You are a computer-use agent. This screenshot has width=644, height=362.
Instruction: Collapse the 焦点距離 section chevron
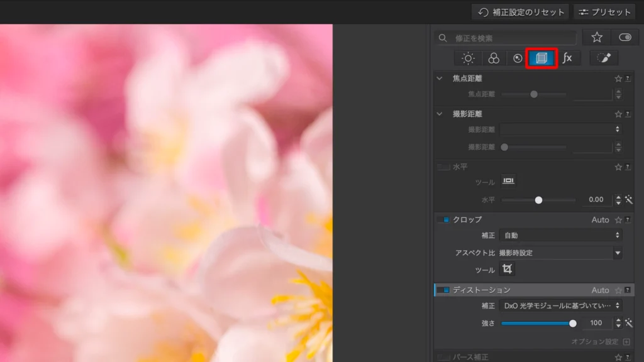click(x=440, y=79)
